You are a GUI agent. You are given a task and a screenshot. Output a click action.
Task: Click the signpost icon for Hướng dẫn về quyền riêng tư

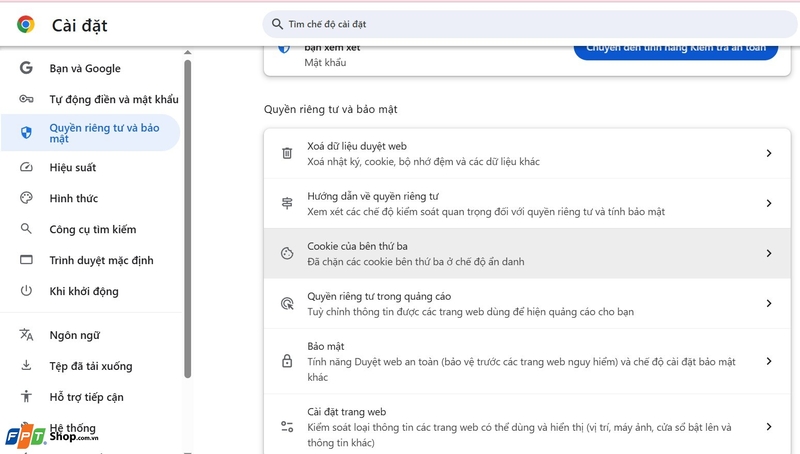287,203
